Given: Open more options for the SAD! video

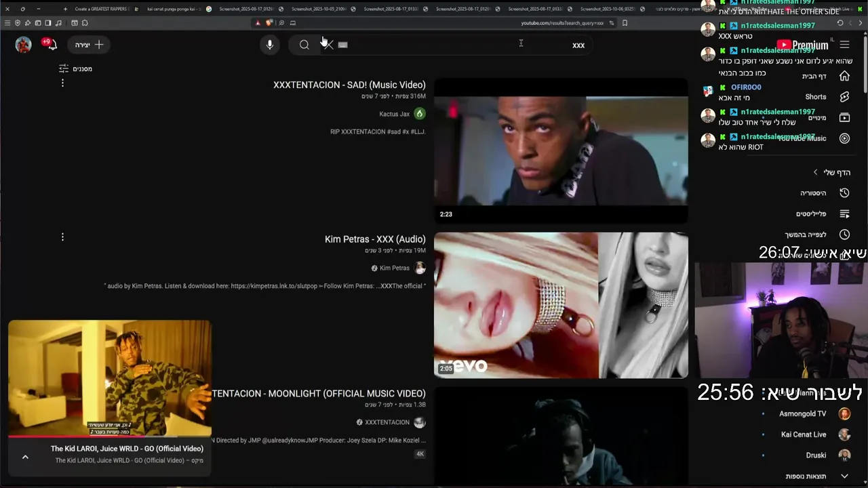Looking at the screenshot, I should point(62,83).
